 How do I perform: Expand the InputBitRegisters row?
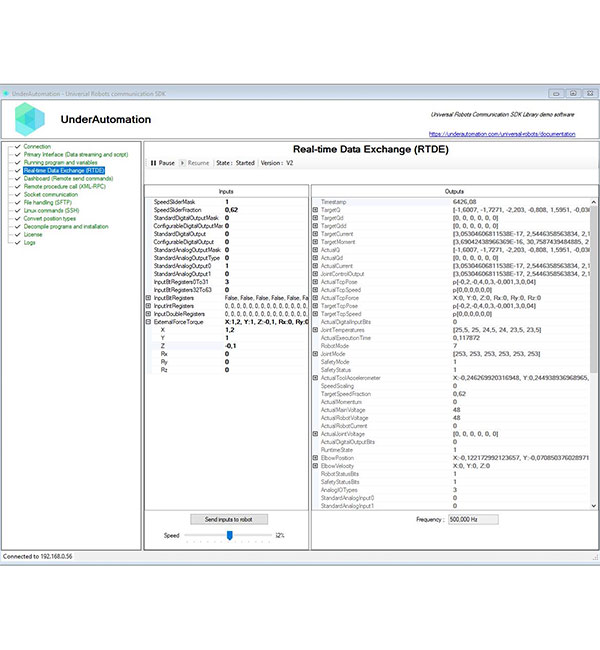click(x=148, y=298)
